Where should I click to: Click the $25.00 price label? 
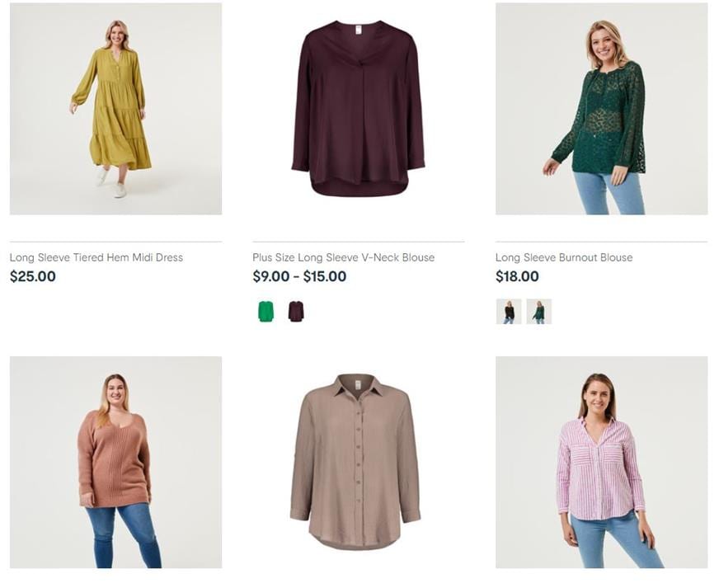tap(32, 277)
